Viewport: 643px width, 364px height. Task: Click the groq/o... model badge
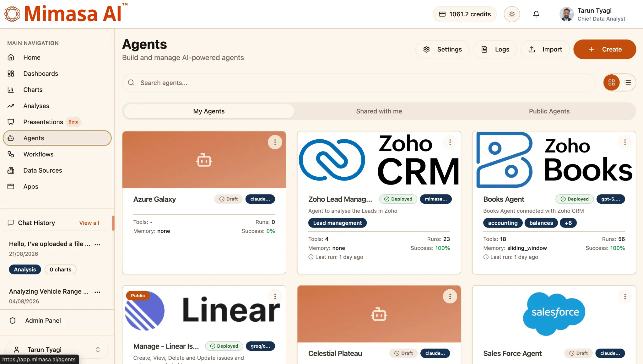pyautogui.click(x=260, y=346)
